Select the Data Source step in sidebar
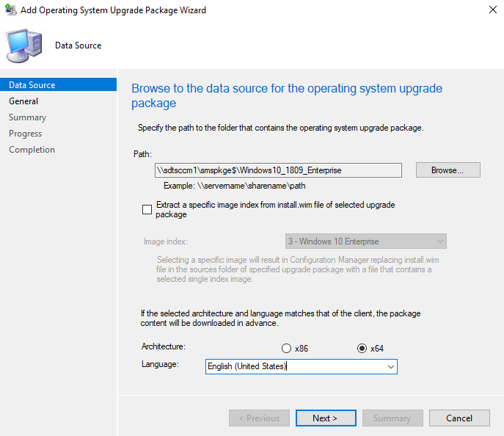 coord(59,84)
